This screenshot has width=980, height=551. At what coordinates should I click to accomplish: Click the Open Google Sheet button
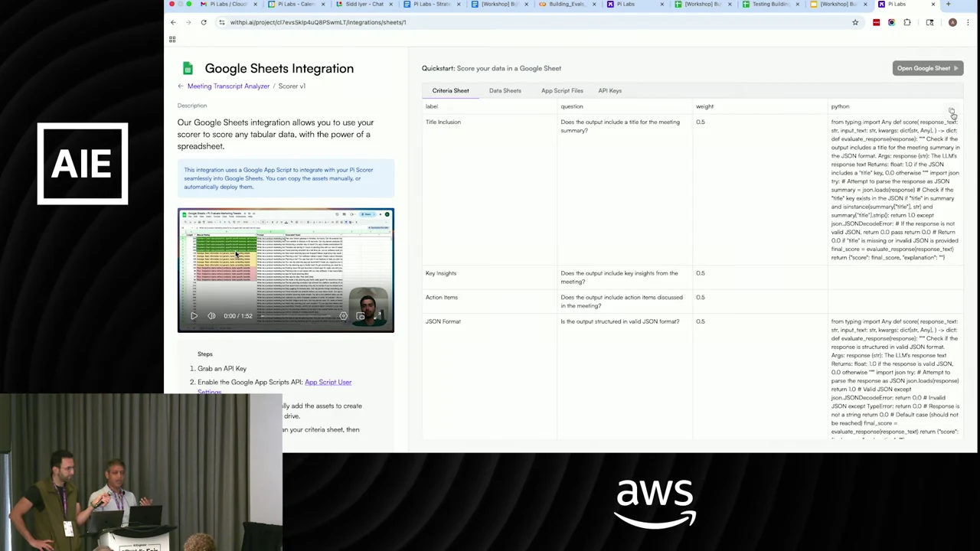tap(928, 68)
